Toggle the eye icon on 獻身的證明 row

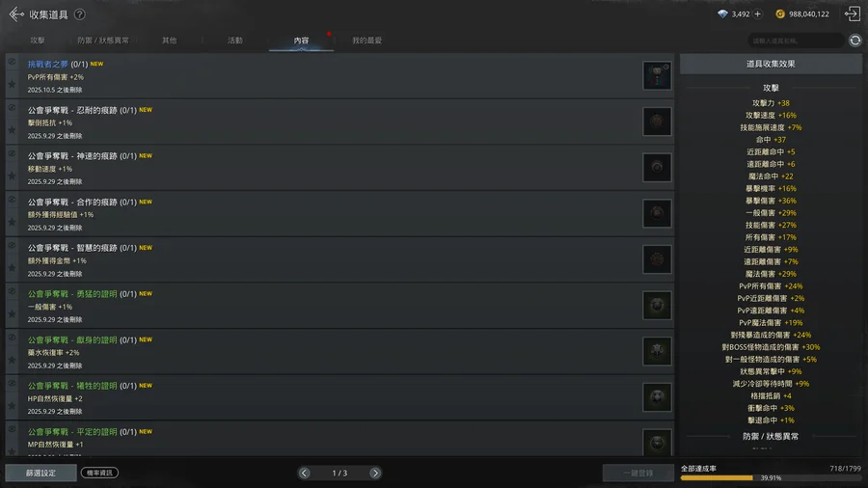[x=12, y=337]
